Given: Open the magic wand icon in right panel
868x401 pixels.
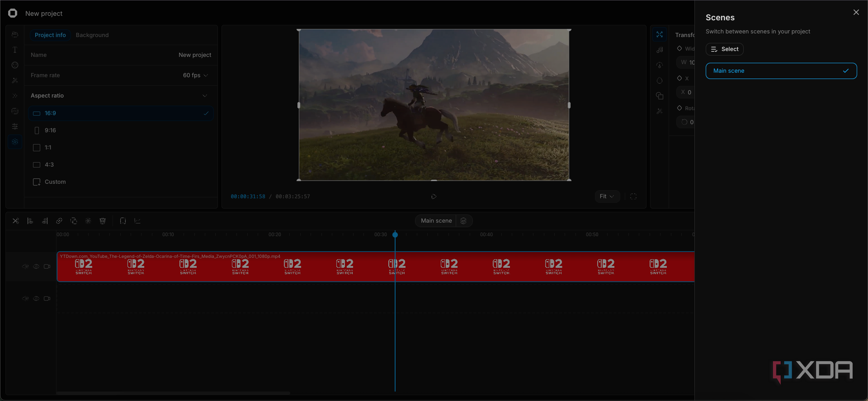Looking at the screenshot, I should point(660,111).
